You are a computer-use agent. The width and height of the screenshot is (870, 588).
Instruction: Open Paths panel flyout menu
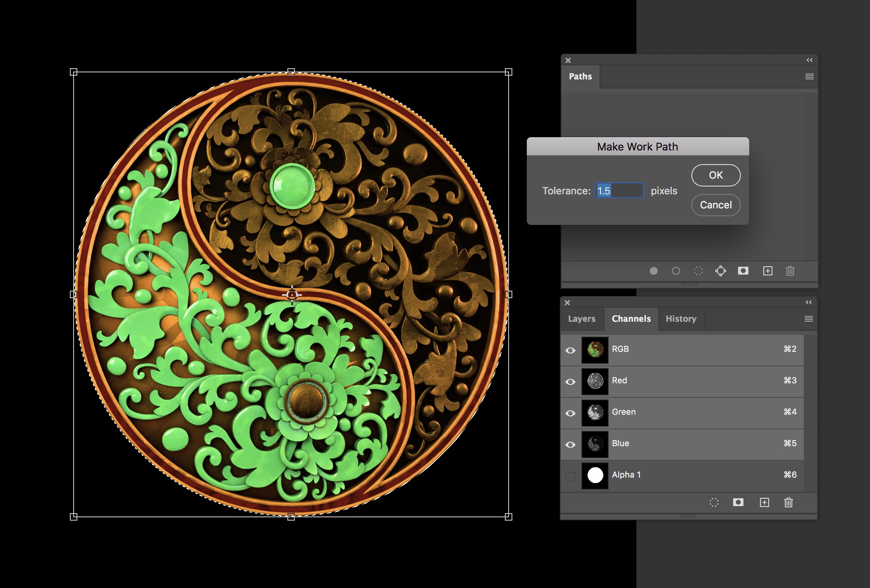(809, 76)
